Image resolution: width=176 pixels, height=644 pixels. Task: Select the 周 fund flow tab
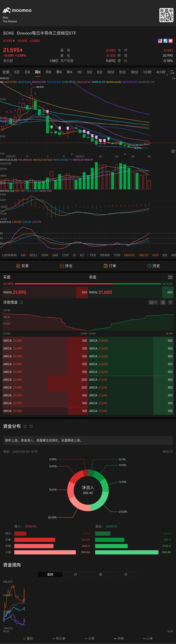[x=101, y=575]
